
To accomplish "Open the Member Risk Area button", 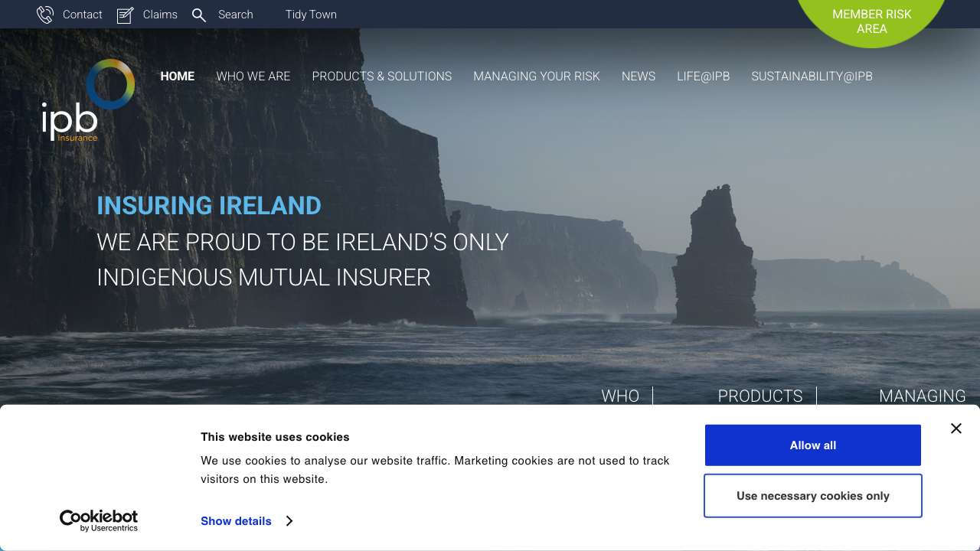I will click(871, 21).
